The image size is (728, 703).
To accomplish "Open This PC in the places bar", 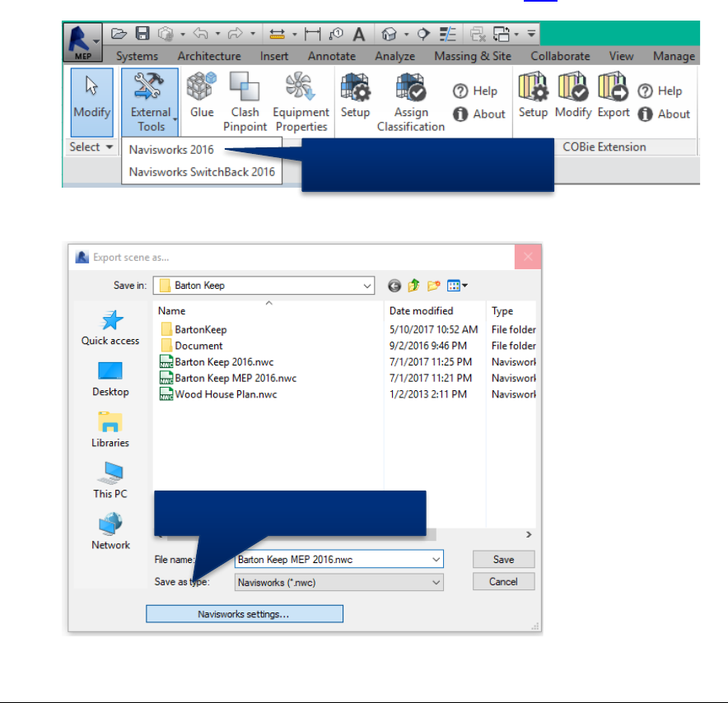I will (110, 480).
